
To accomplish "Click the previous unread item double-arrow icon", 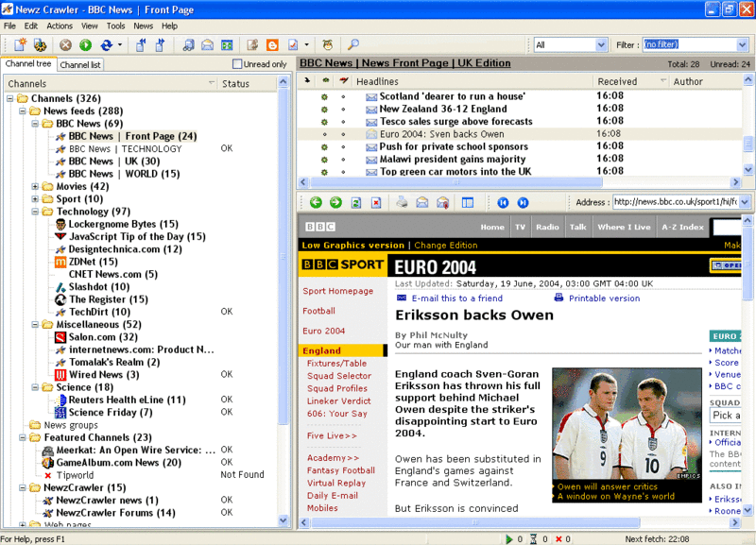I will pos(140,44).
